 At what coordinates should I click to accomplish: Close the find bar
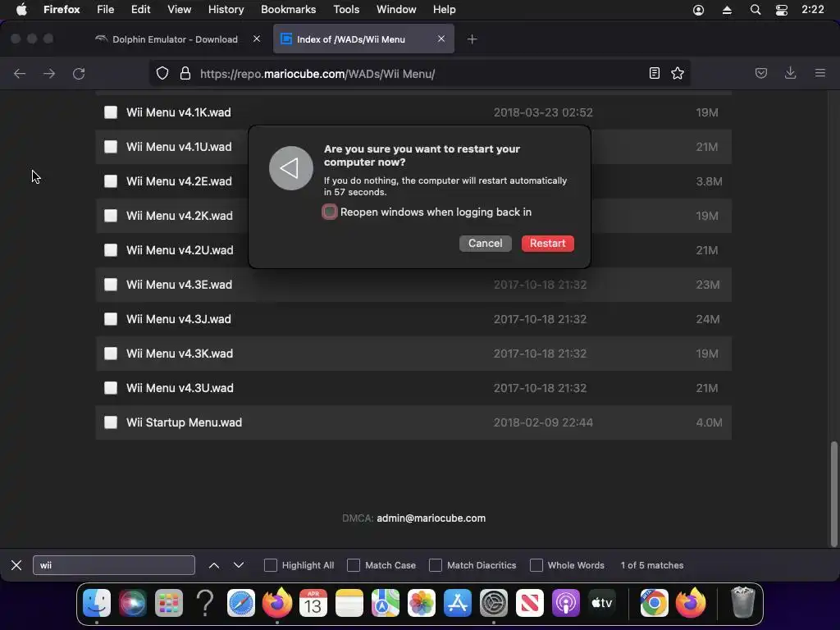(x=16, y=565)
